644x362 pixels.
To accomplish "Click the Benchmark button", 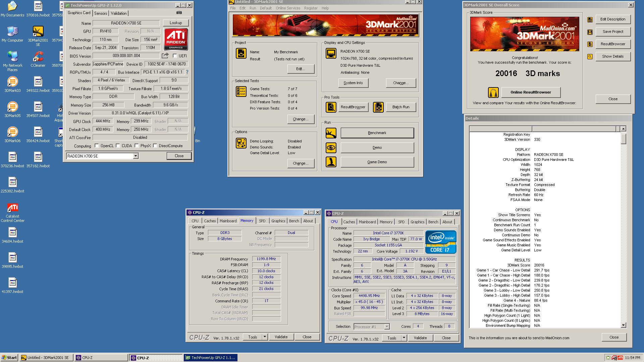I will coord(377,133).
